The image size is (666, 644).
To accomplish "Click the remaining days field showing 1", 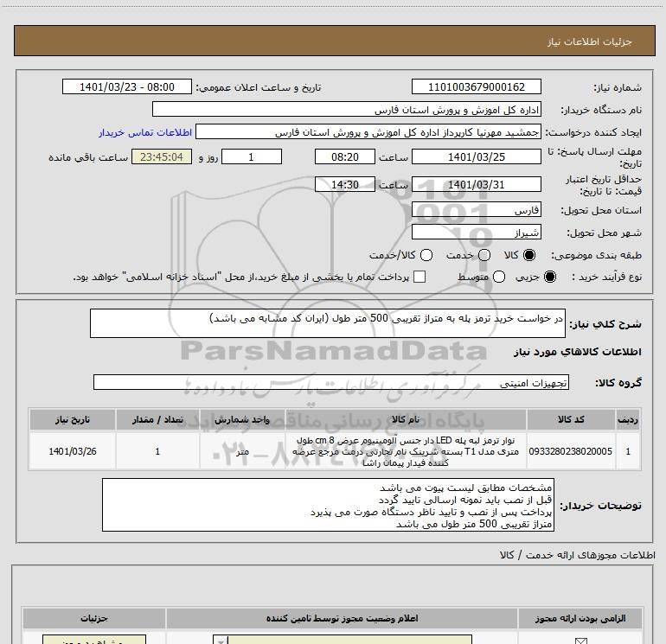I will pyautogui.click(x=252, y=156).
